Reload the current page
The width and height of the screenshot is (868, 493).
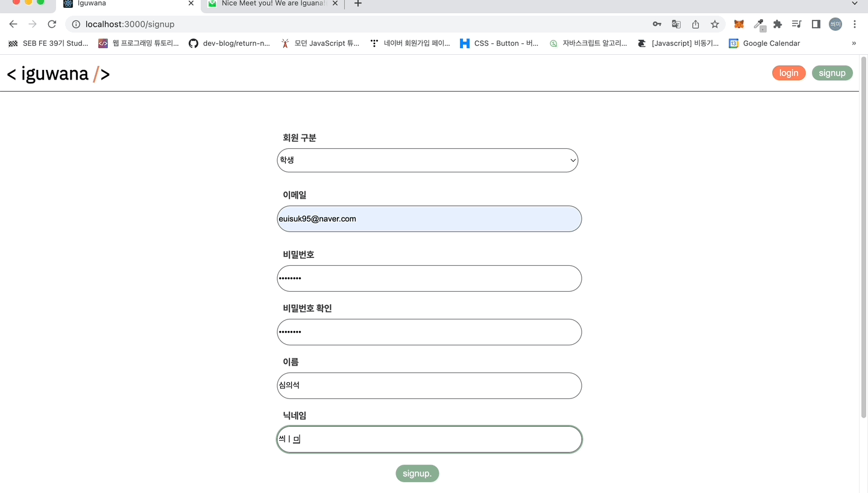click(x=52, y=24)
